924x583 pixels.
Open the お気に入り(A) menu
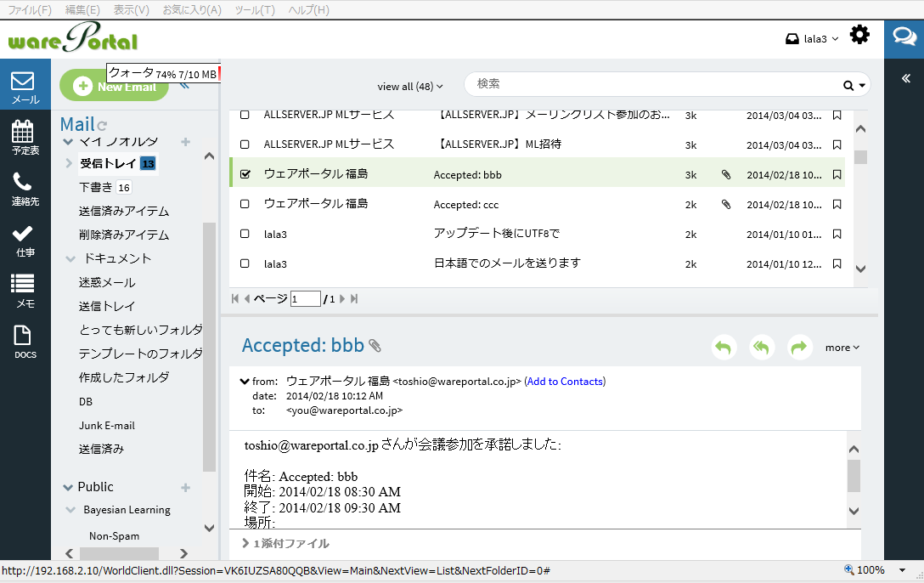click(192, 9)
